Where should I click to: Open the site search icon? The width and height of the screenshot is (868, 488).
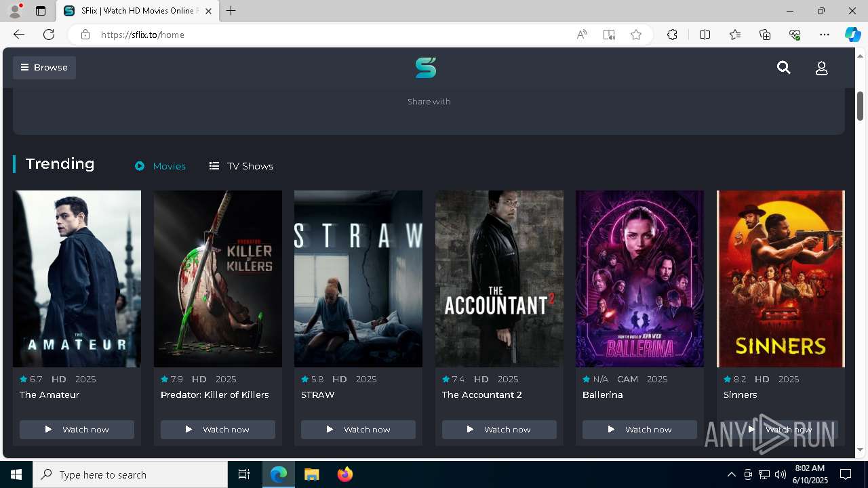pos(784,68)
